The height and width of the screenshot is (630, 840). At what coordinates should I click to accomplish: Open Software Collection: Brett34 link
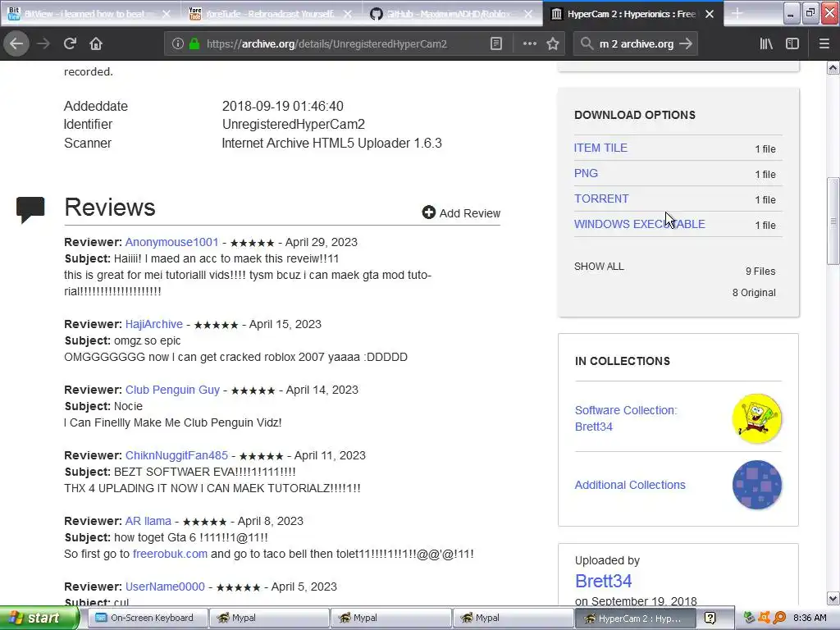[x=626, y=418]
